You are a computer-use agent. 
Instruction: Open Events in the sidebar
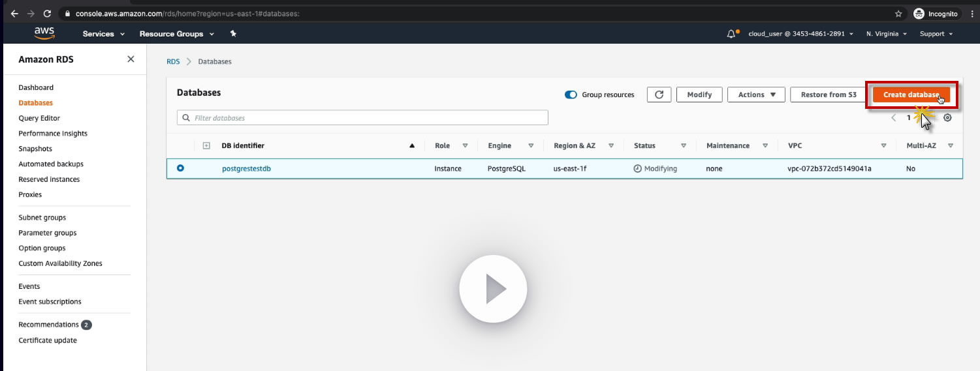pyautogui.click(x=29, y=286)
